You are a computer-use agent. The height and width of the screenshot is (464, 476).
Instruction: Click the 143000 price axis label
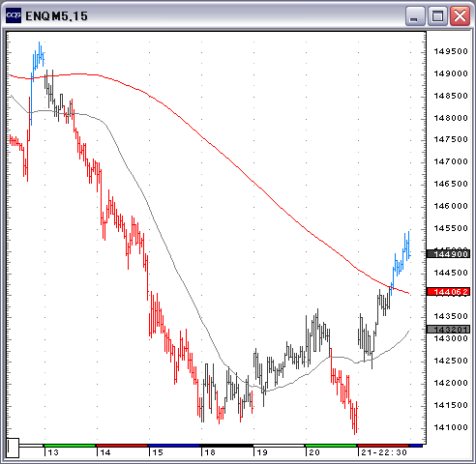tap(451, 338)
